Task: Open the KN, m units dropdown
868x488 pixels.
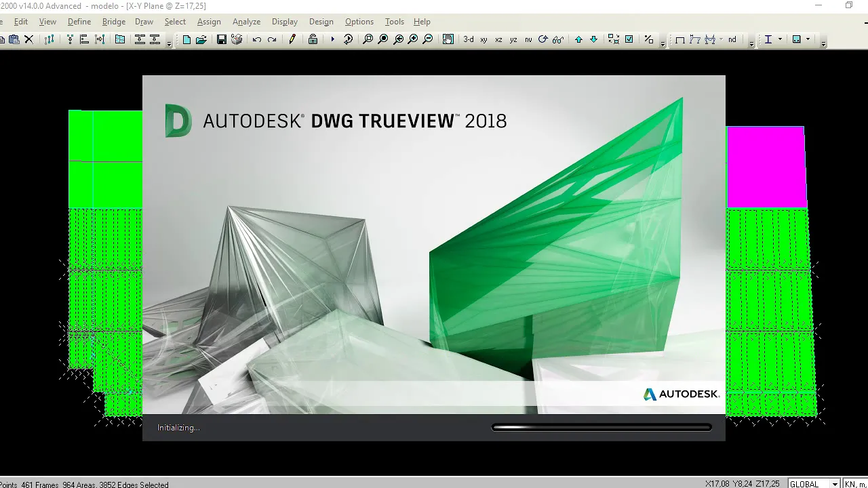Action: 855,484
